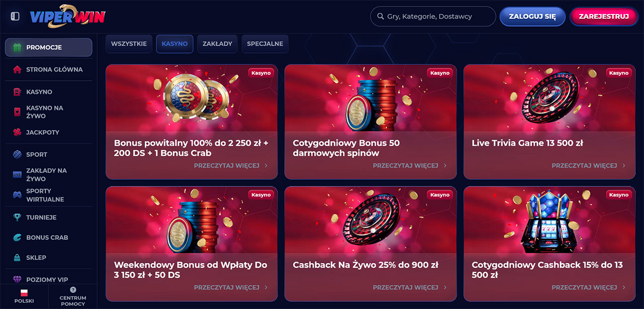The image size is (644, 309).
Task: Click the Sklep shopping bag icon
Action: pyautogui.click(x=17, y=257)
